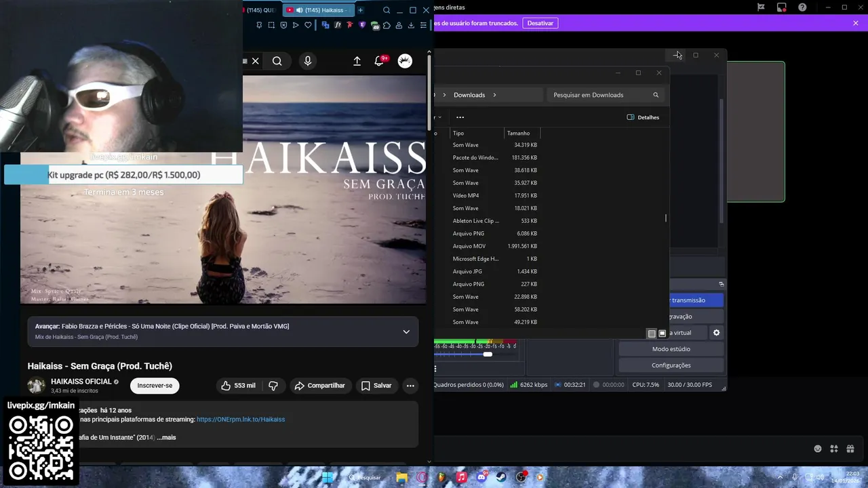Click OBS Modo estúdio button

coord(671,349)
